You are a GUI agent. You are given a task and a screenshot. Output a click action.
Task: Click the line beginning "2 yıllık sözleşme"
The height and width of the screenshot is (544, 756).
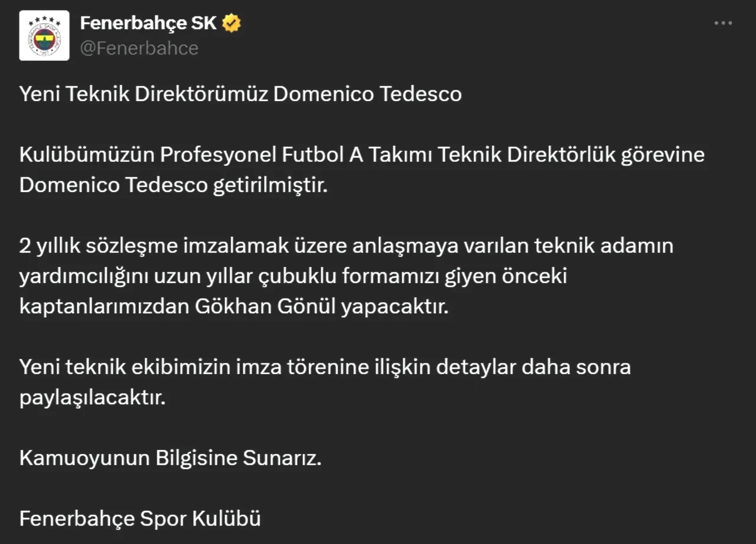346,246
